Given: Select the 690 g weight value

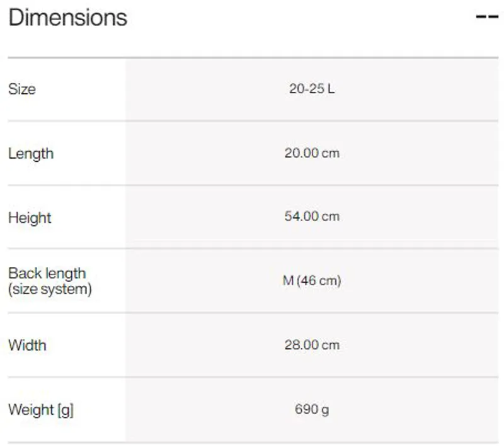Looking at the screenshot, I should 312,410.
